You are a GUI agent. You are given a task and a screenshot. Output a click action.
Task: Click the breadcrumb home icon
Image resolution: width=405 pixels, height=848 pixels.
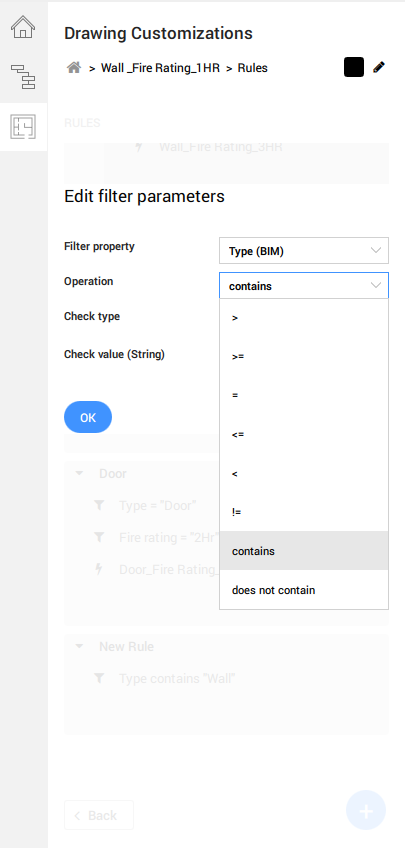[x=74, y=68]
